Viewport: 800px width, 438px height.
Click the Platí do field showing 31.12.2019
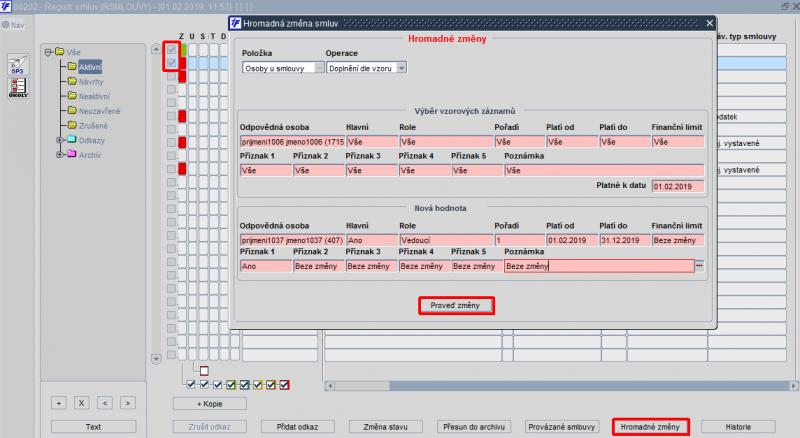pyautogui.click(x=624, y=240)
